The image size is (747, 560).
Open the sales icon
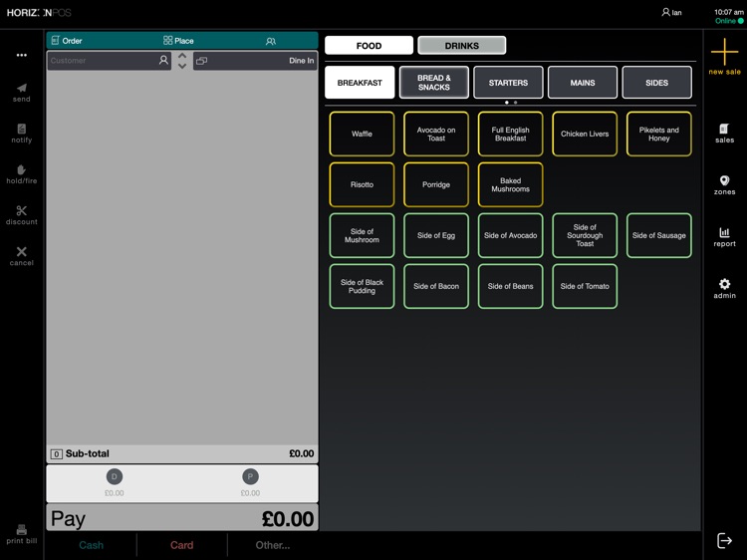pos(724,129)
